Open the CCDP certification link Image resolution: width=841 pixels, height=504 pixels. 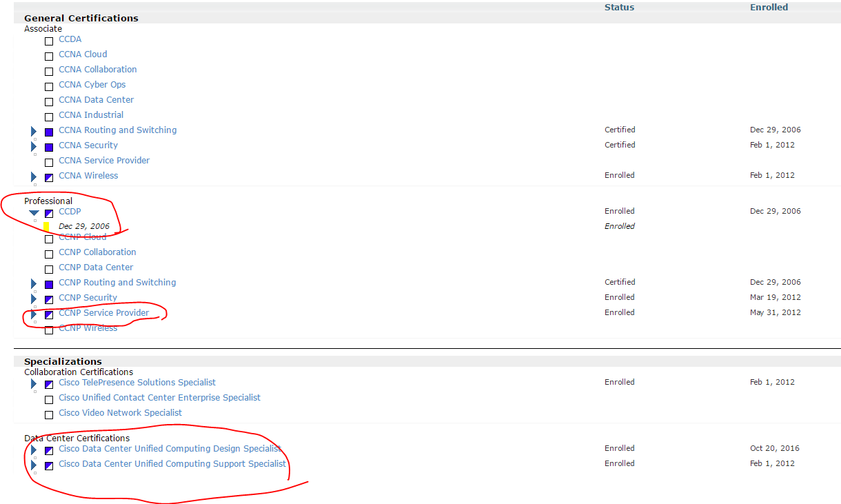tap(70, 212)
